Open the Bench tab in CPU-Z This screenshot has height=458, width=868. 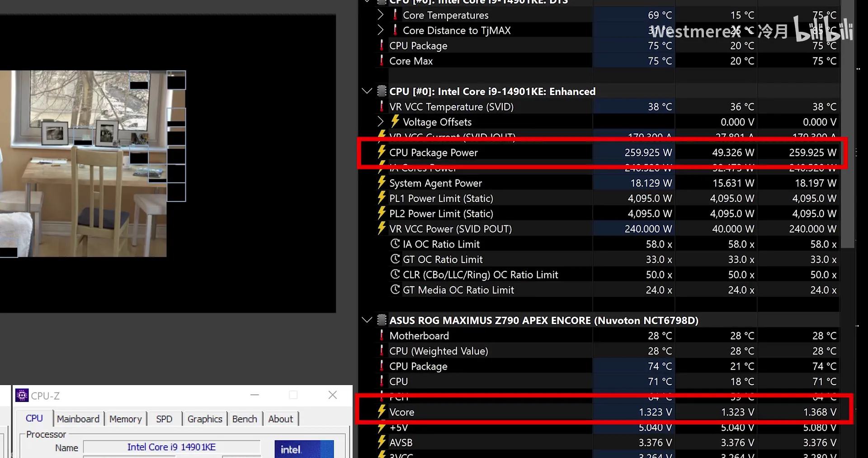(245, 419)
